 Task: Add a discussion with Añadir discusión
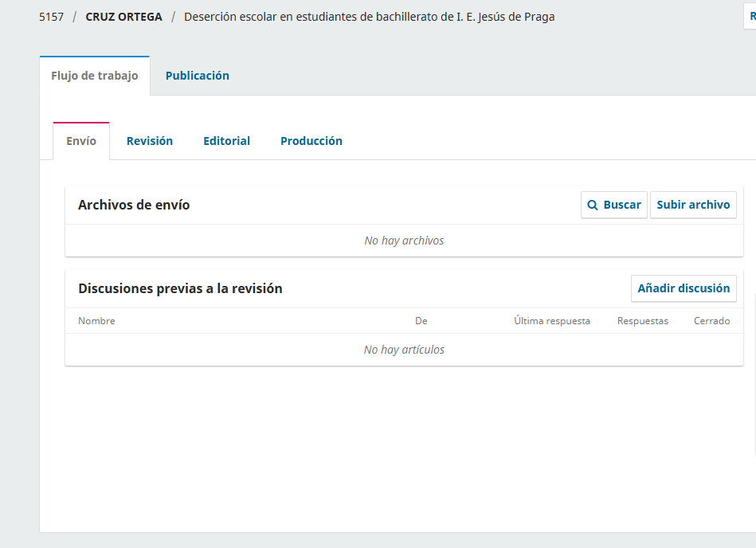[x=684, y=288]
